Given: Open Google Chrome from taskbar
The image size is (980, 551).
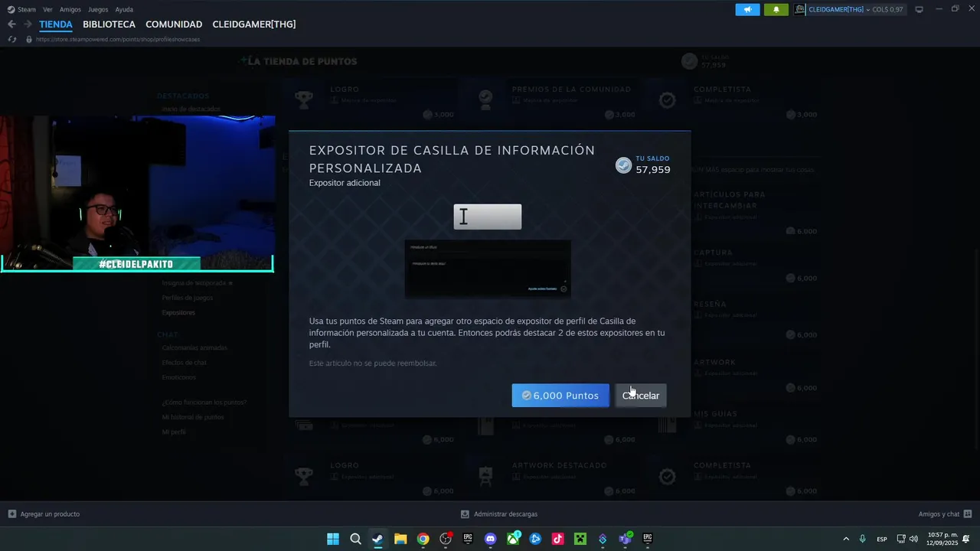Looking at the screenshot, I should coord(423,539).
